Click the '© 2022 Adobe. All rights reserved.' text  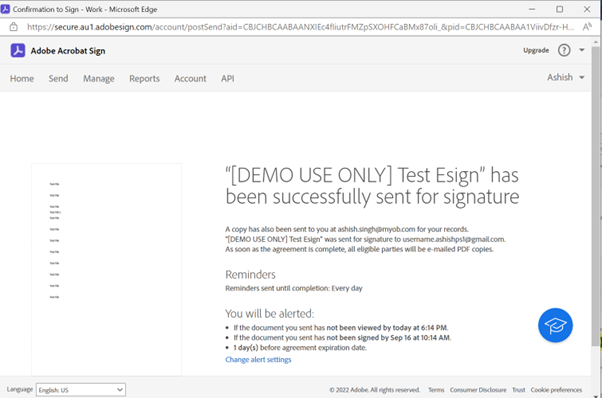pos(375,390)
